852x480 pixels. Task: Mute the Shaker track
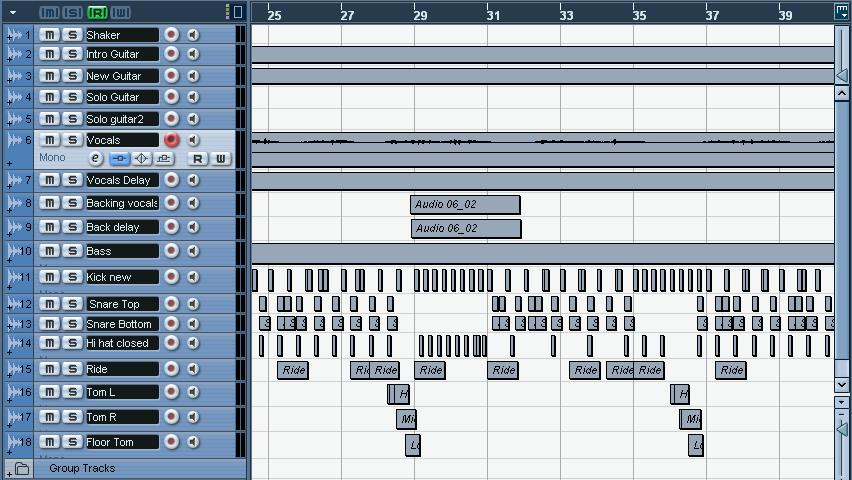coord(49,35)
